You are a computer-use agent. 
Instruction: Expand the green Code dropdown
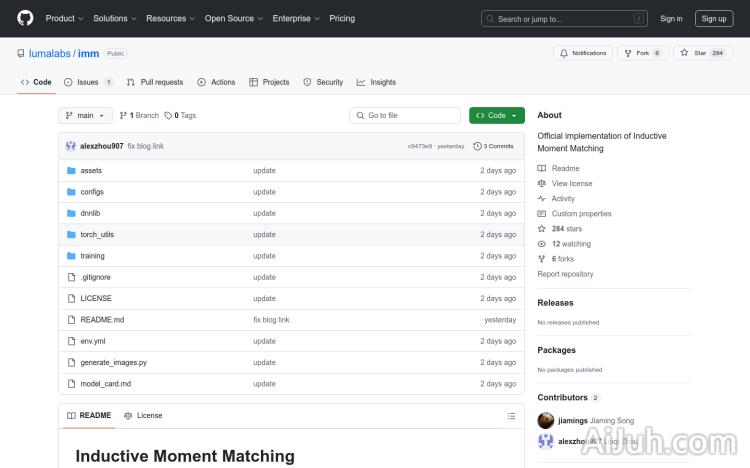(x=496, y=115)
